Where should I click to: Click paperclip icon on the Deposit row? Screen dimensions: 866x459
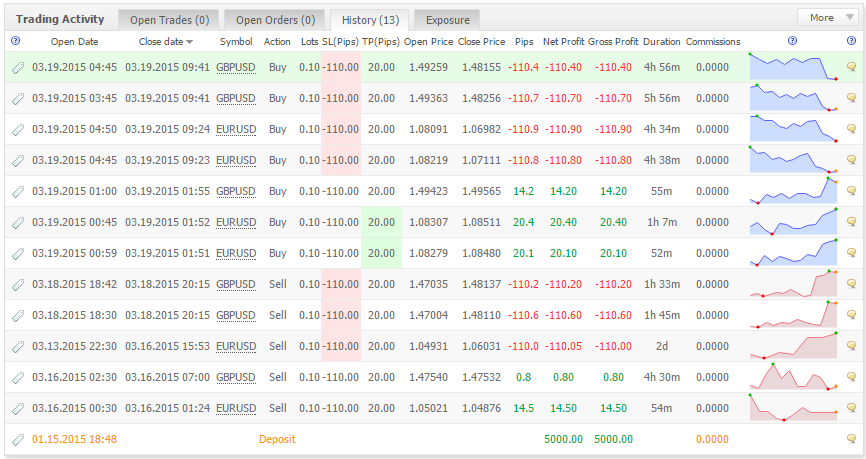coord(18,440)
